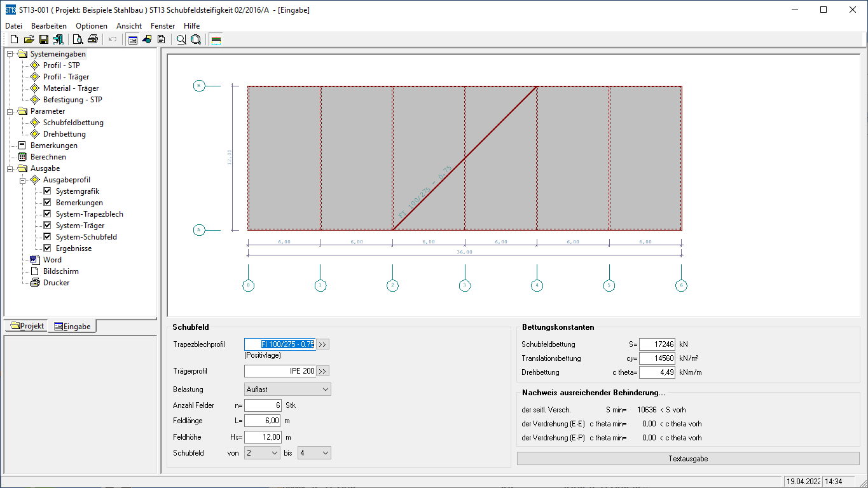Click the zoom-all magnifier toolbar icon
Image resolution: width=868 pixels, height=488 pixels.
(x=196, y=39)
